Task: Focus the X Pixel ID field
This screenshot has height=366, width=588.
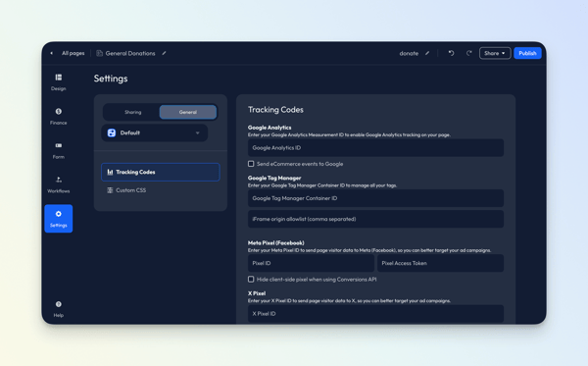Action: pyautogui.click(x=375, y=313)
